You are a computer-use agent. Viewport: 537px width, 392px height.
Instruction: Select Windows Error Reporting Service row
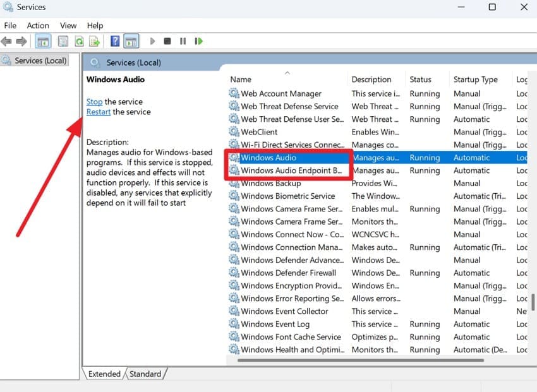(x=377, y=299)
